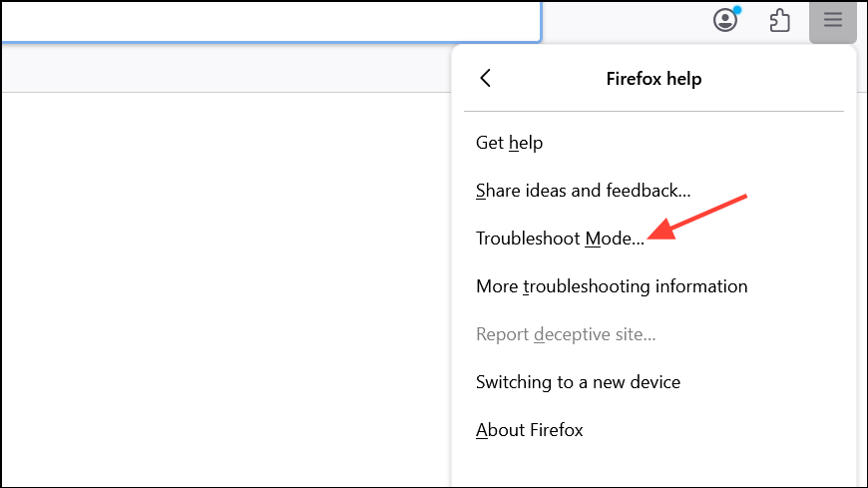Open More troubleshooting information
This screenshot has width=868, height=488.
pos(612,286)
